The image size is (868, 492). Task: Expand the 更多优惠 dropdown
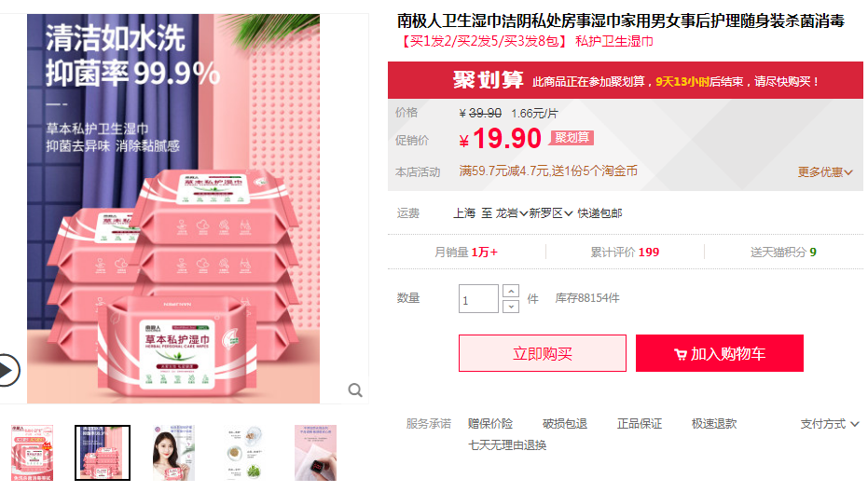point(825,172)
